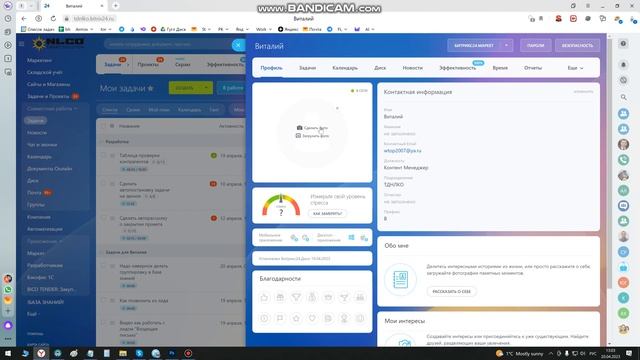Toggle the select-all checkbox in task list header
This screenshot has height=360, width=640.
point(103,126)
